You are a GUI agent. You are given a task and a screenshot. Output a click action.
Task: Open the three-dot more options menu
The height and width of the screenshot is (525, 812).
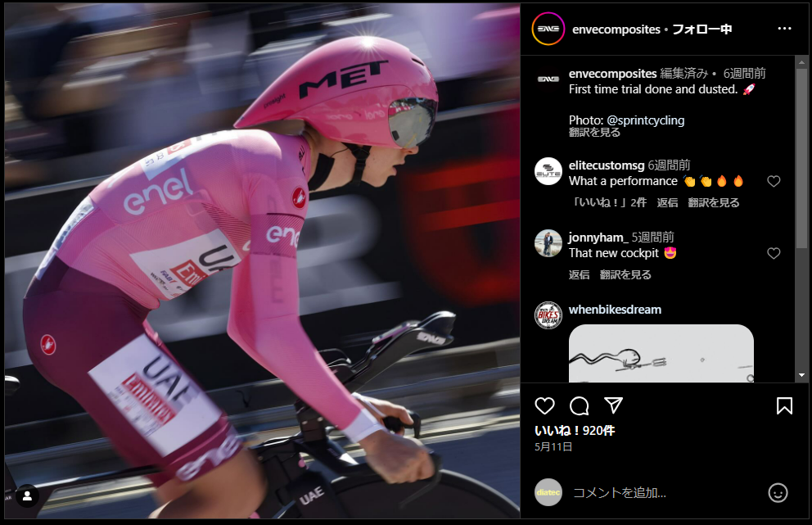click(x=784, y=29)
